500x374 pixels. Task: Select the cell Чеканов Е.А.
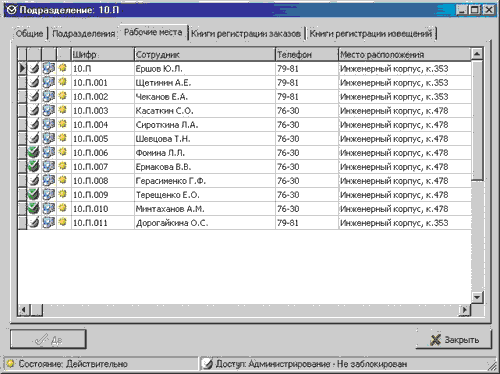[x=205, y=97]
